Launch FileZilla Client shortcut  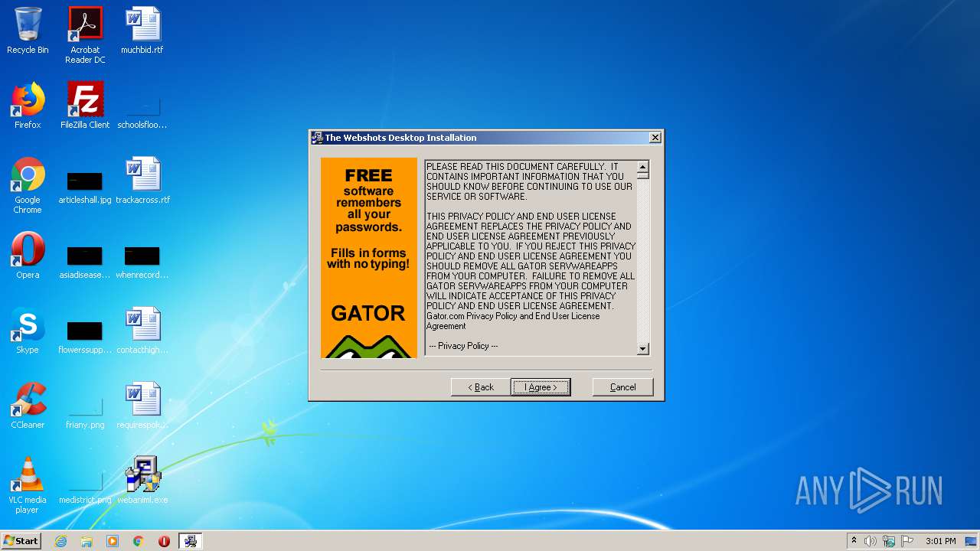[x=85, y=106]
